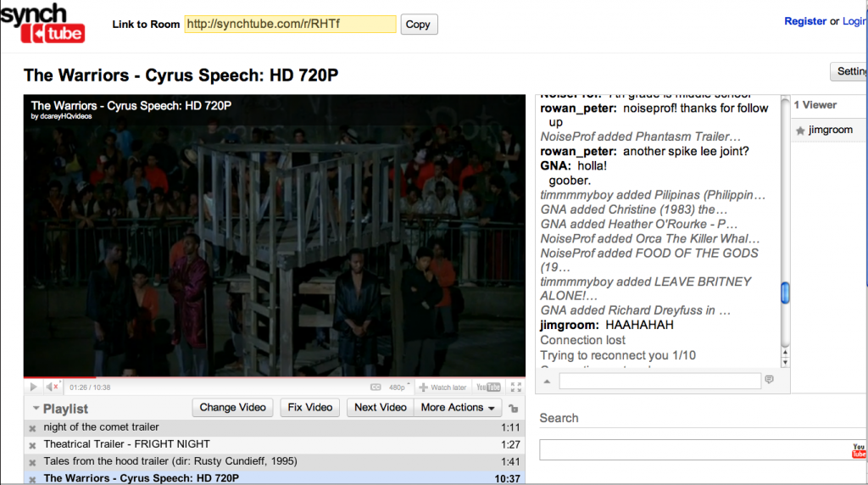Click 'Connection lost' chat notice

(583, 340)
